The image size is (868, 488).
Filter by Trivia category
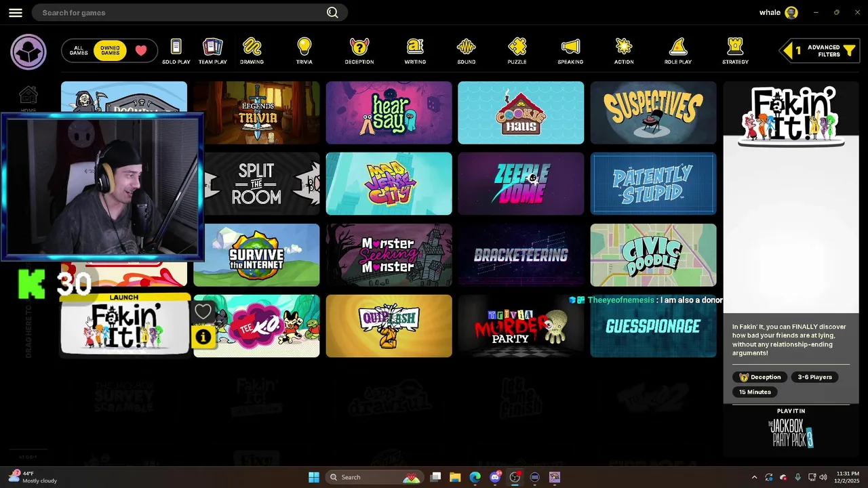pos(304,52)
